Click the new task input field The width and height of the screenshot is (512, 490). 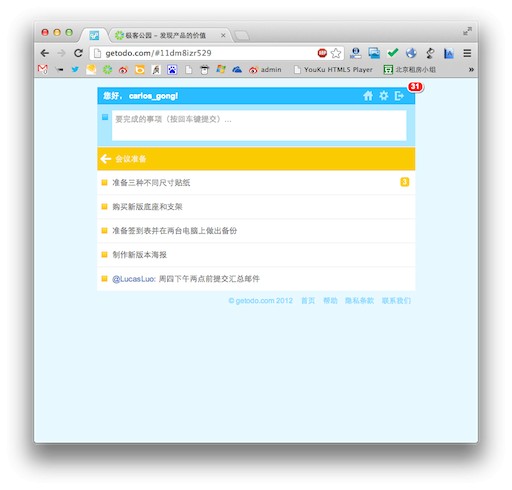(259, 125)
